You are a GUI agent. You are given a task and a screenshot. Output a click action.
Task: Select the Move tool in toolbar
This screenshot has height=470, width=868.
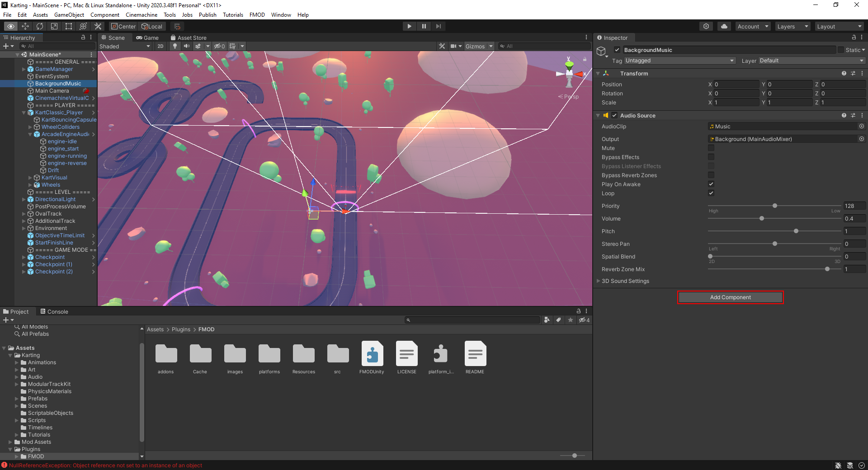point(25,26)
